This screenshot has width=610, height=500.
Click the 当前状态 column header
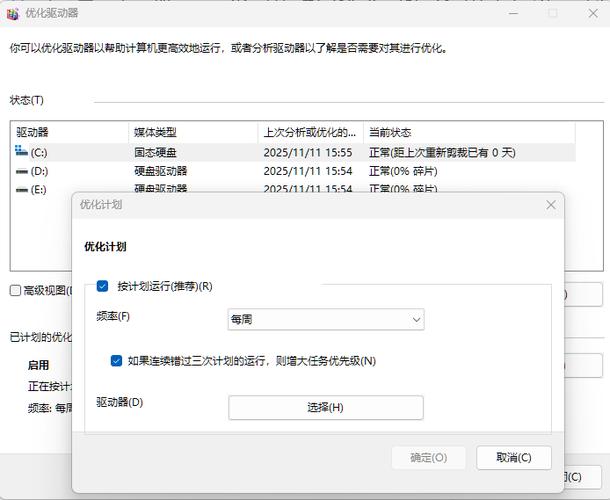pyautogui.click(x=469, y=132)
